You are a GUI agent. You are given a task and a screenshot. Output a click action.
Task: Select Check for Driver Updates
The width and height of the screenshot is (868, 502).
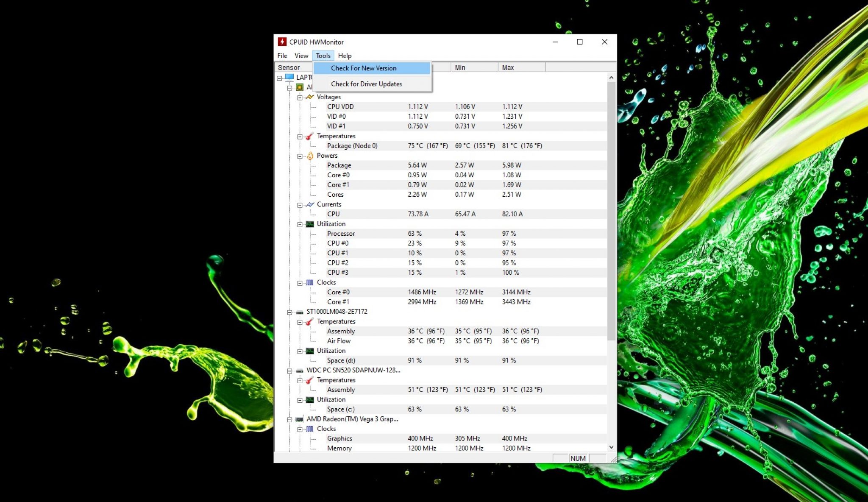366,84
